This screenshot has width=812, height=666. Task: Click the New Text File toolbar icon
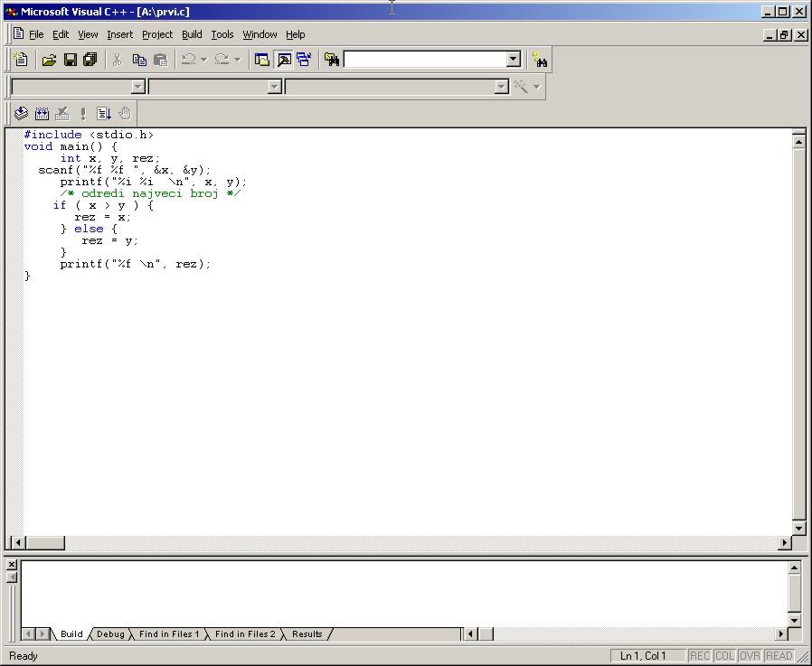21,60
